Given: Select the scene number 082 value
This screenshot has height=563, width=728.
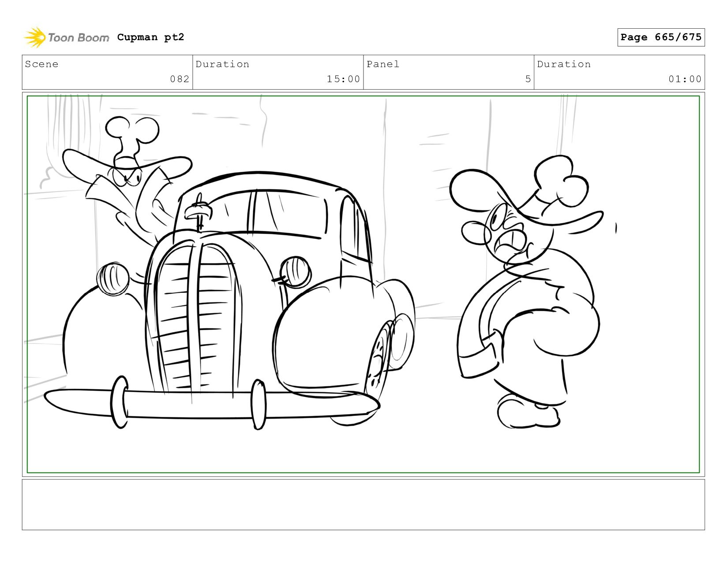Looking at the screenshot, I should pyautogui.click(x=180, y=79).
